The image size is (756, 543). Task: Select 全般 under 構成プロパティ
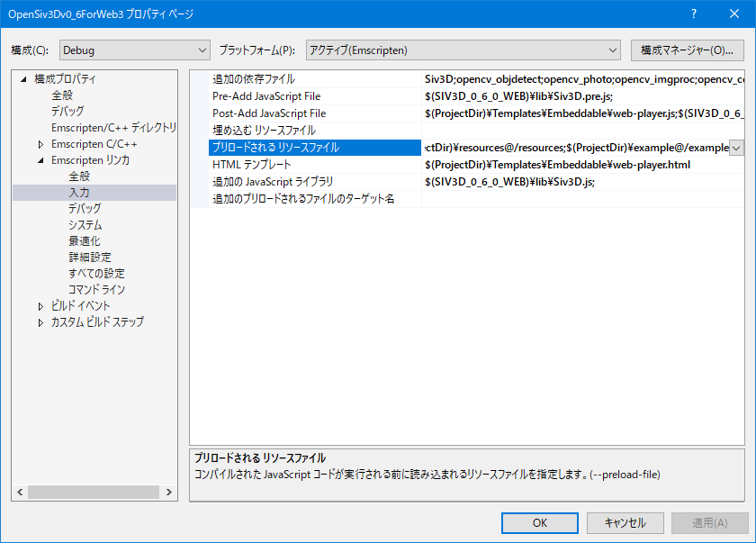coord(62,95)
